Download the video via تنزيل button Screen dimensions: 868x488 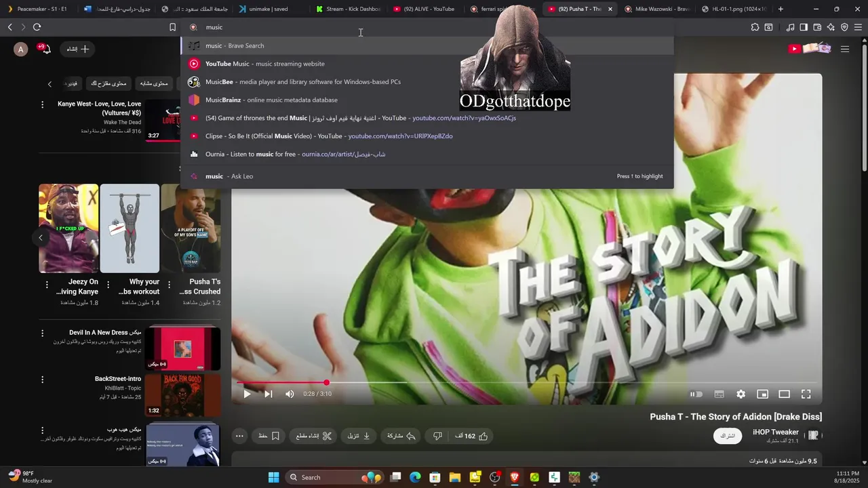click(x=359, y=436)
